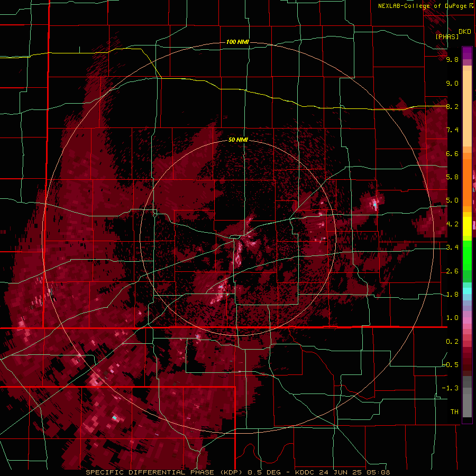This screenshot has height=476, width=476.
Task: Select the 9.8 value on the color scale
Action: (x=452, y=60)
